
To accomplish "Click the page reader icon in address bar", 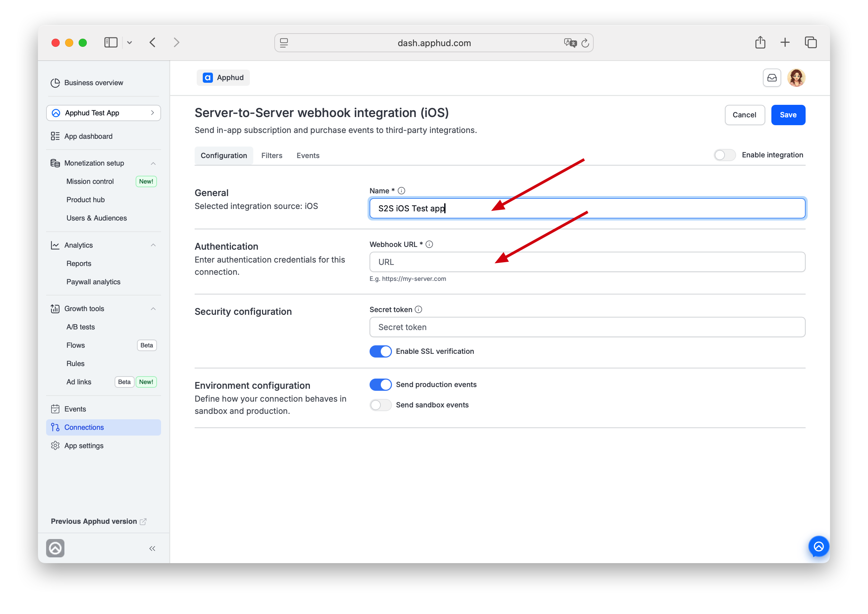I will coord(284,43).
